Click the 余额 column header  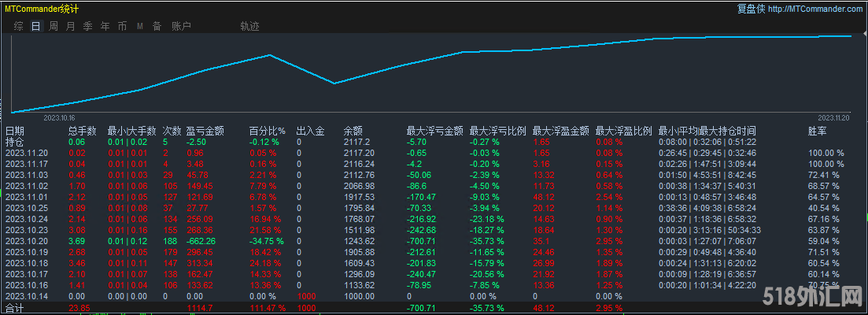click(353, 131)
